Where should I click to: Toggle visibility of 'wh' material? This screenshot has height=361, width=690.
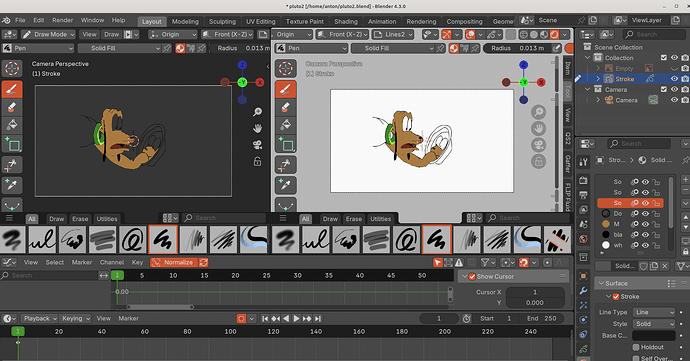click(x=645, y=245)
